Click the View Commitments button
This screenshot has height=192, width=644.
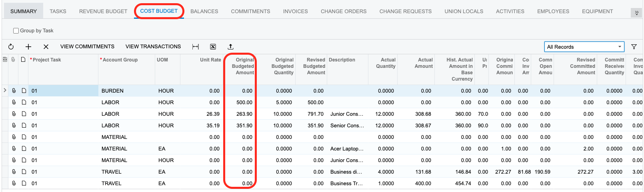[x=87, y=47]
